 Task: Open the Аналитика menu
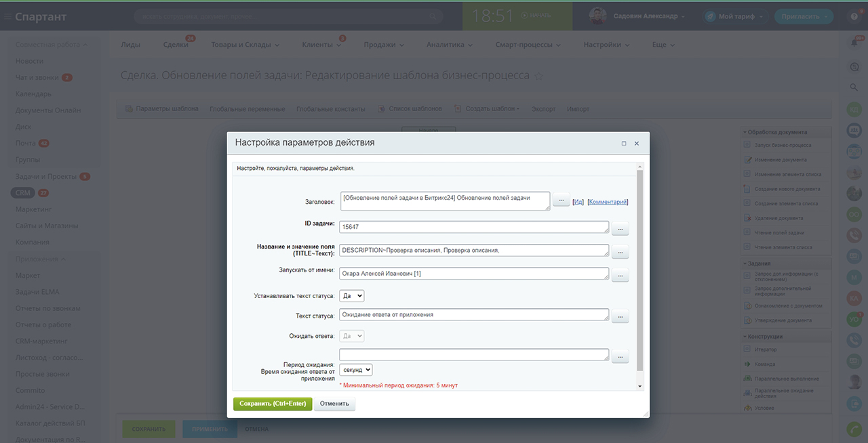pos(450,45)
